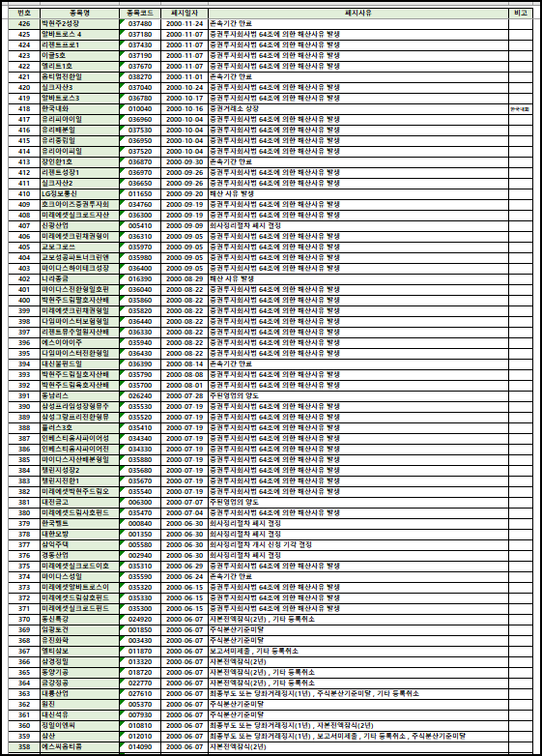Click date cell 2000-06-24
This screenshot has height=756, width=542.
point(184,576)
